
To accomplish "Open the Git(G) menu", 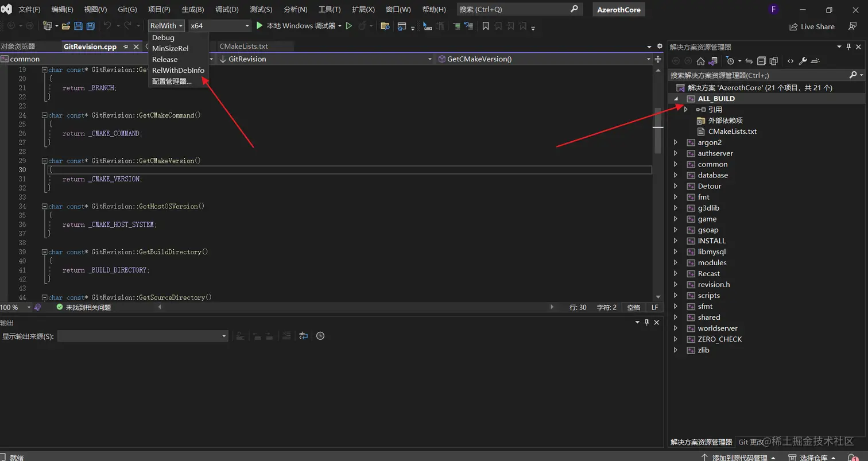I will click(x=127, y=10).
